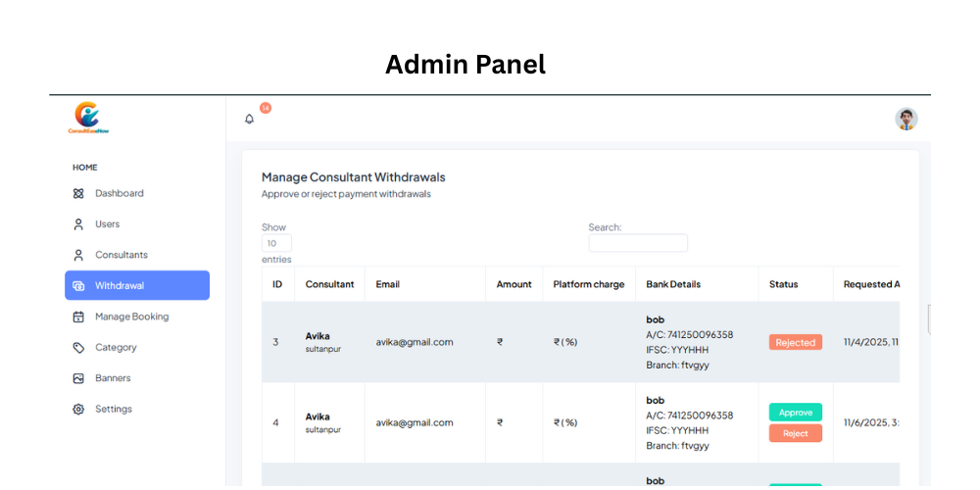The height and width of the screenshot is (490, 980).
Task: Click the Banners image icon
Action: tap(78, 378)
